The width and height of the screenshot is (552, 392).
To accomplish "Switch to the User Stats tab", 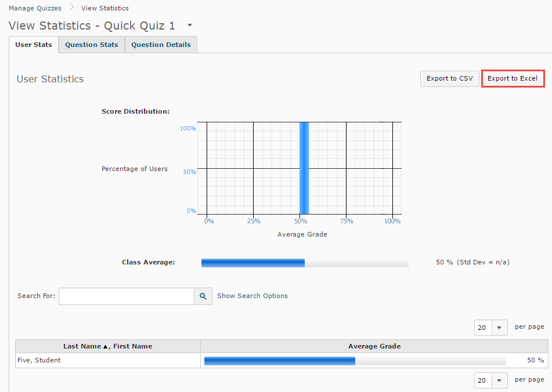I will 34,45.
